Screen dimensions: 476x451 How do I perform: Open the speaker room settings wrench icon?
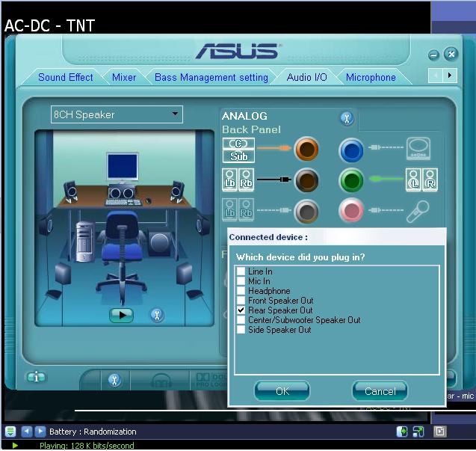pyautogui.click(x=157, y=315)
